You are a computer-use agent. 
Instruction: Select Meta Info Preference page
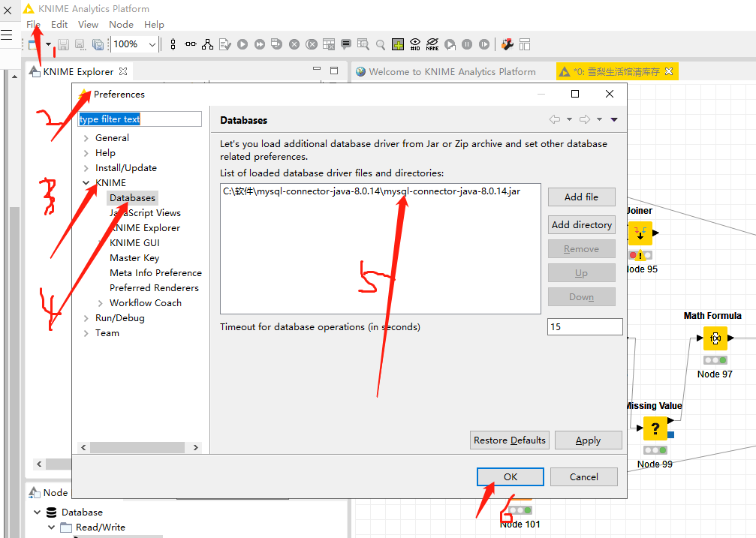[x=155, y=273]
